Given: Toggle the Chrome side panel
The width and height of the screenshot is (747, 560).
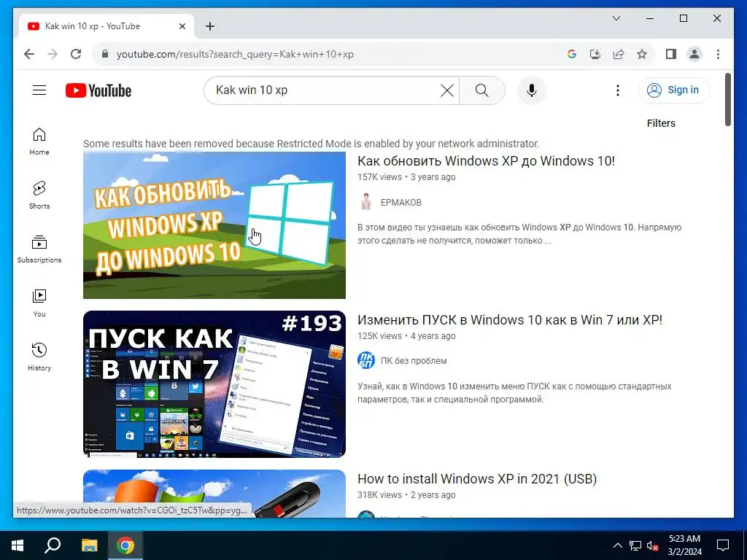Looking at the screenshot, I should click(671, 54).
